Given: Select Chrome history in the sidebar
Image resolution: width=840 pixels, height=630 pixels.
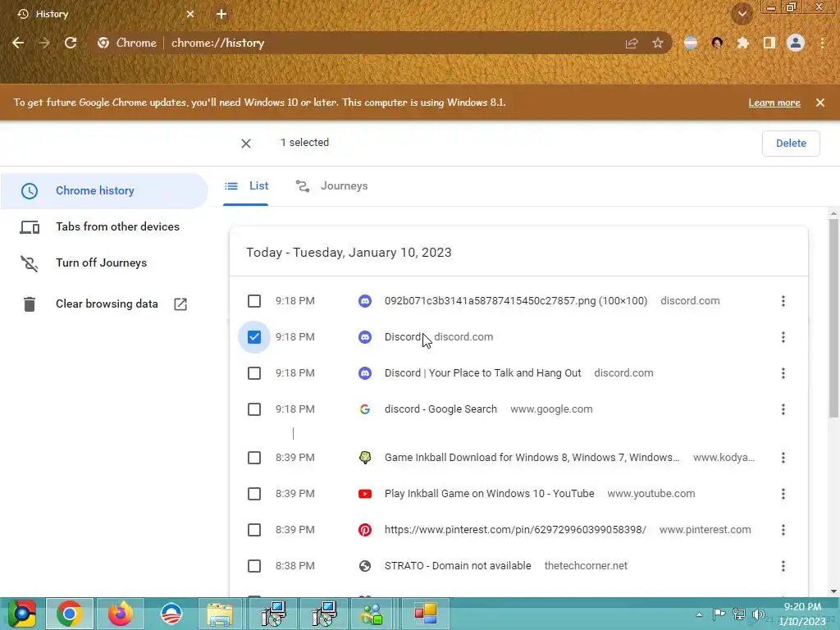Looking at the screenshot, I should [x=104, y=190].
